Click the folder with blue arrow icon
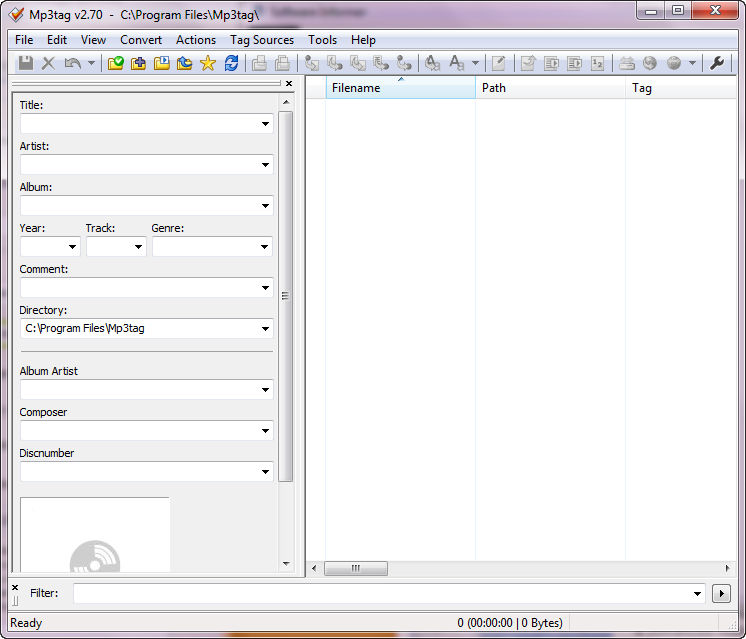Screen dimensions: 746x639 pos(185,63)
